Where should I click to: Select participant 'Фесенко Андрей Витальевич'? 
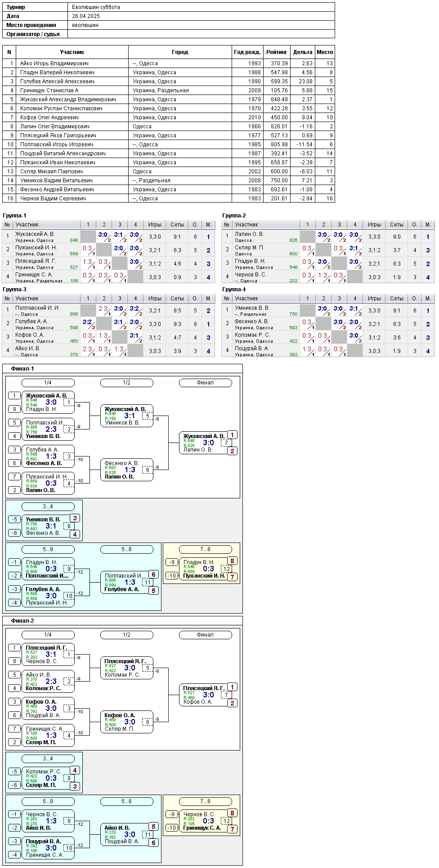57,190
